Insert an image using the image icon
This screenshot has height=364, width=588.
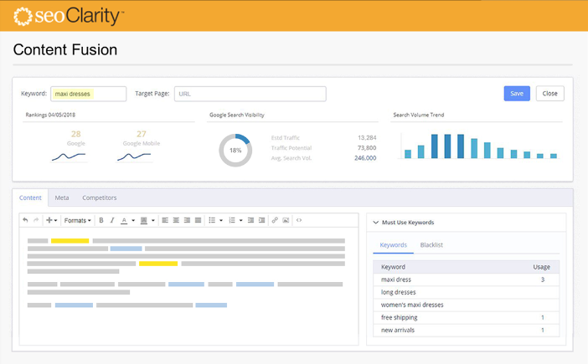[x=286, y=220]
